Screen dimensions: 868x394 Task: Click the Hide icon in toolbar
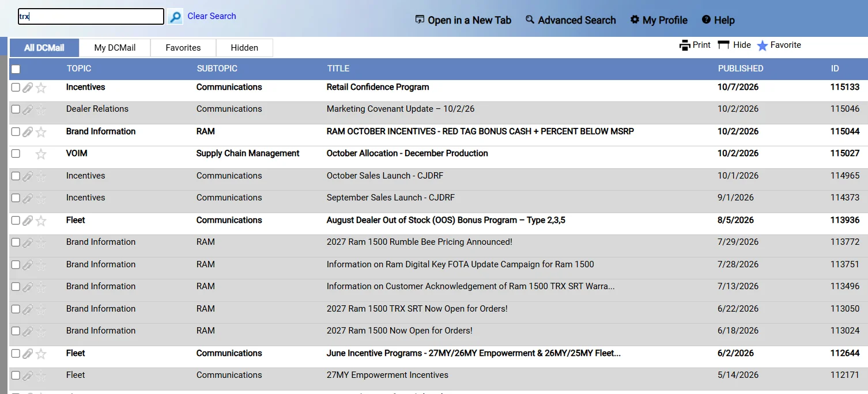[x=724, y=45]
